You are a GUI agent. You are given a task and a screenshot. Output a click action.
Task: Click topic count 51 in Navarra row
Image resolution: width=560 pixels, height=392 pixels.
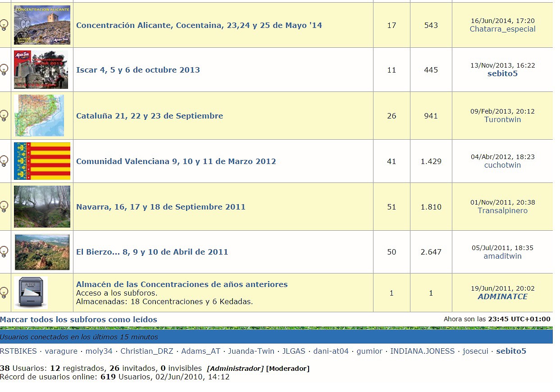click(392, 207)
